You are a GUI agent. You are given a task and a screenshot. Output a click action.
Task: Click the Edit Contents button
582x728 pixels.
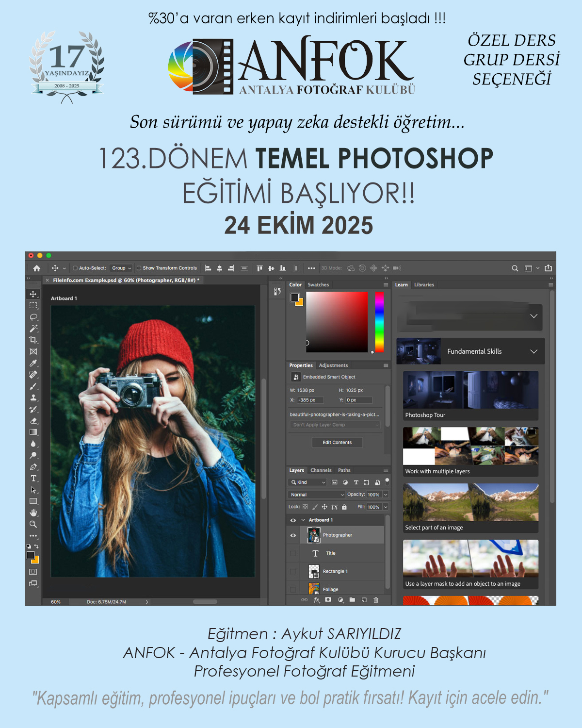337,442
